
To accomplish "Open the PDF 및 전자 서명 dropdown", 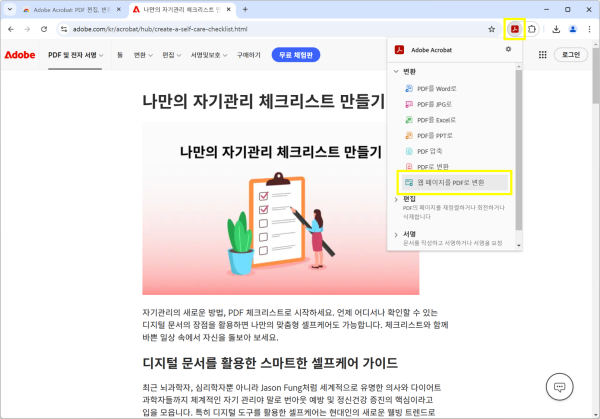I will click(x=75, y=55).
